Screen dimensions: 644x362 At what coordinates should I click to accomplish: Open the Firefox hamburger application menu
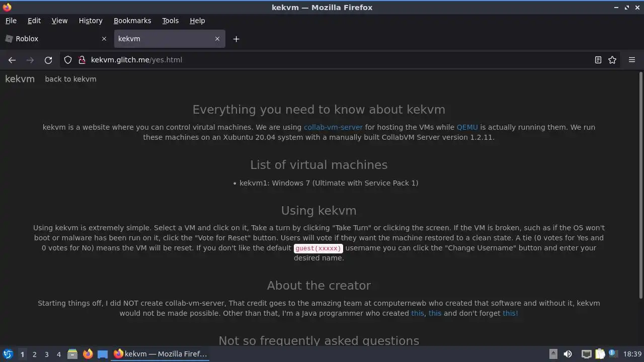(x=632, y=60)
